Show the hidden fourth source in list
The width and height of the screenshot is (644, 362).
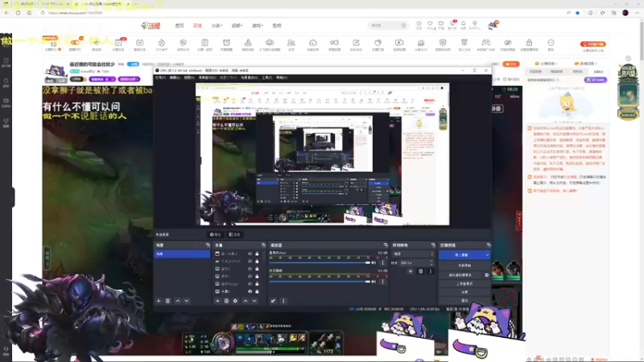tap(250, 276)
